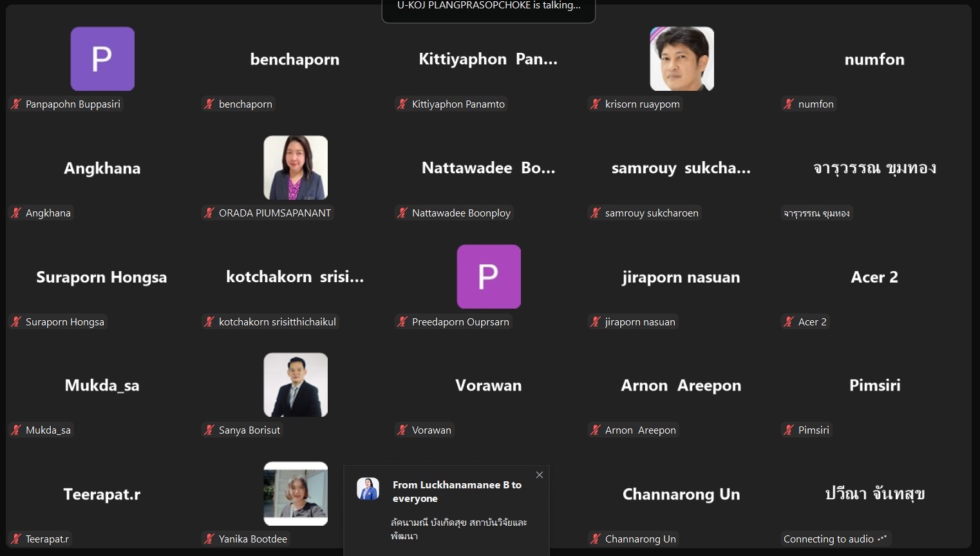Select ORADA PIUMSAPANANT's profile picture

(296, 168)
